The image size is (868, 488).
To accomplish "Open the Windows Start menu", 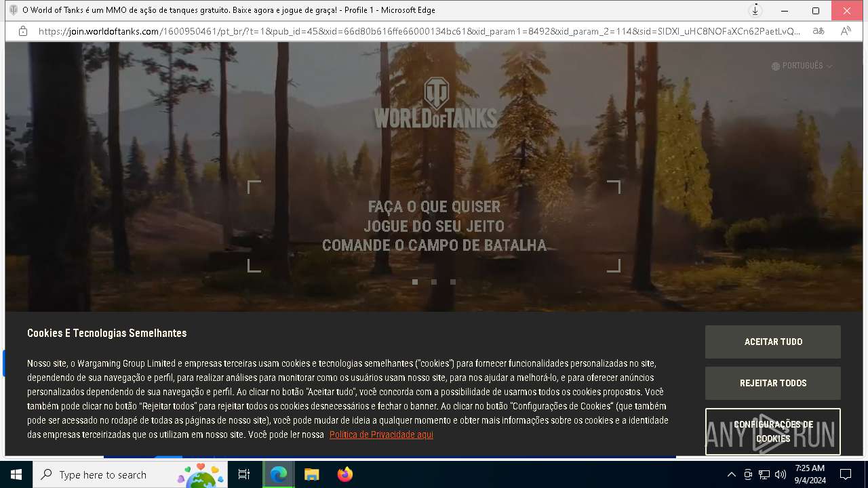I will click(16, 474).
